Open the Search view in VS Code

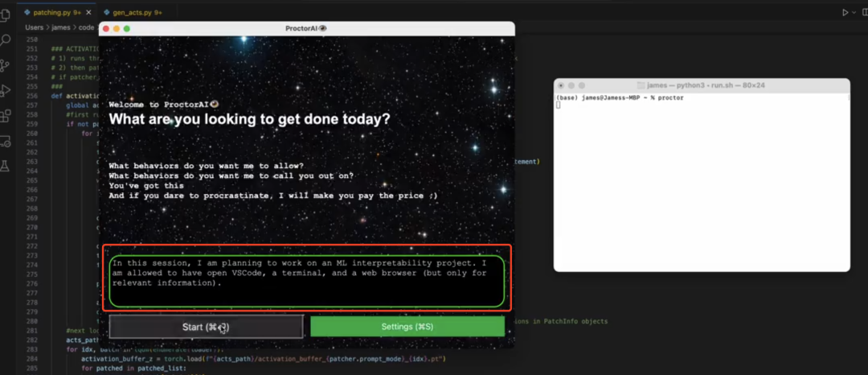click(5, 40)
